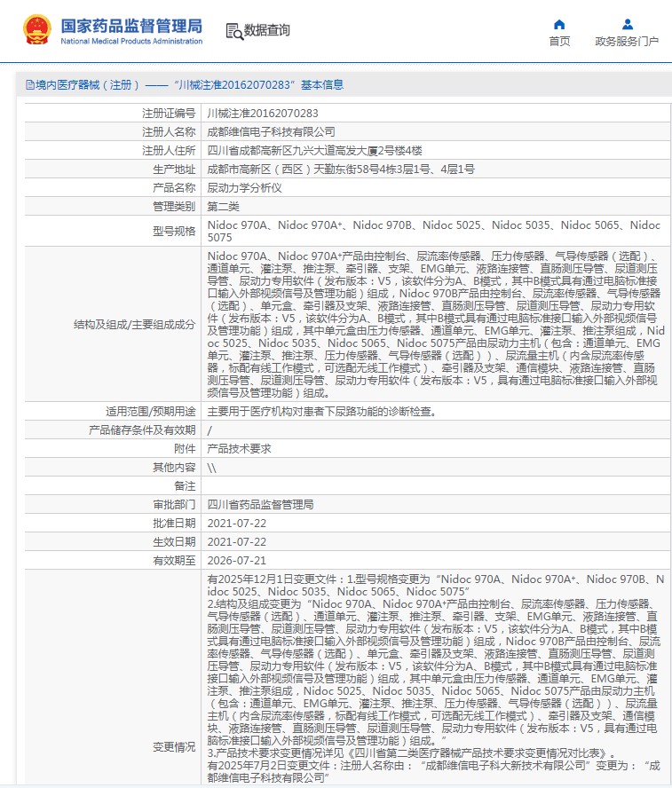The image size is (672, 788).
Task: Click the 管理类别 label
Action: 174,207
